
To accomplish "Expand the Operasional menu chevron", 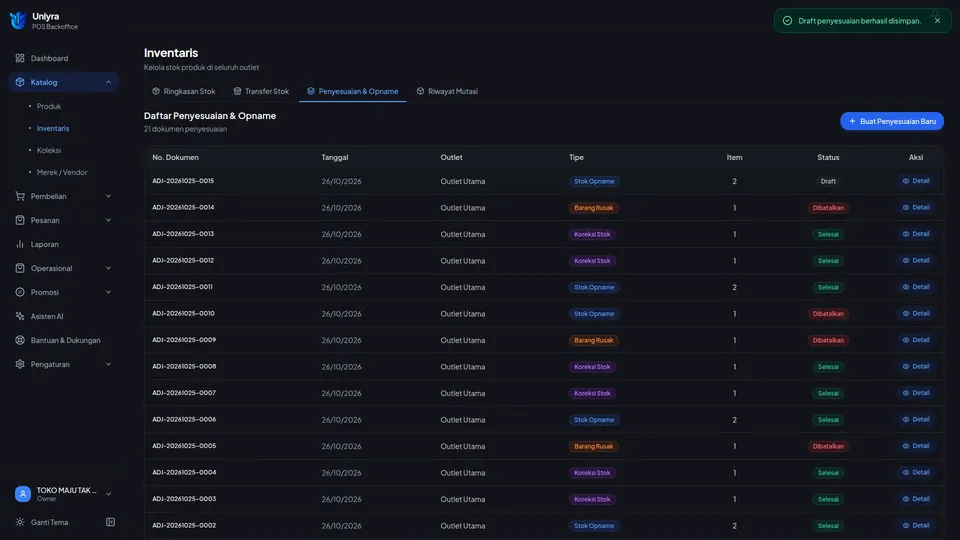I will 108,268.
